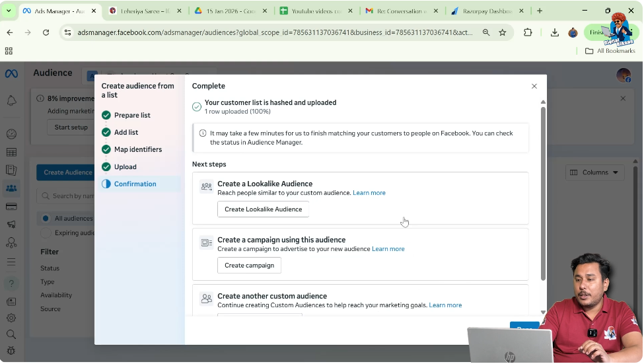644x364 pixels.
Task: Reload the browser page
Action: pyautogui.click(x=46, y=32)
